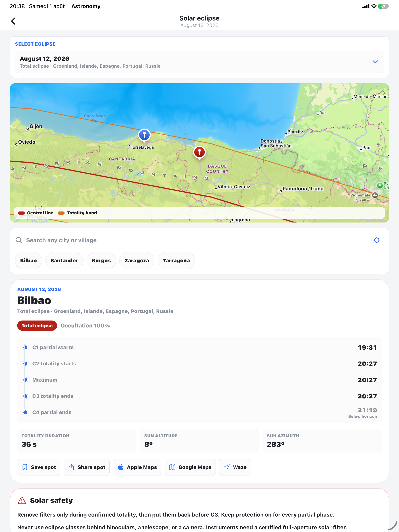Tap the blue map pin near Torrelavega

144,135
